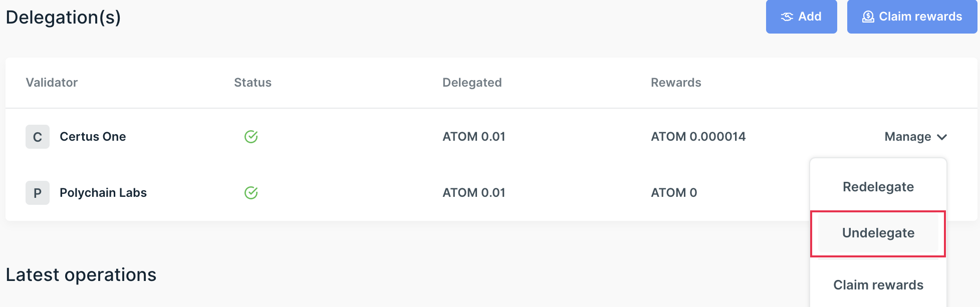
Task: Click the Certus One "C" avatar
Action: point(38,137)
